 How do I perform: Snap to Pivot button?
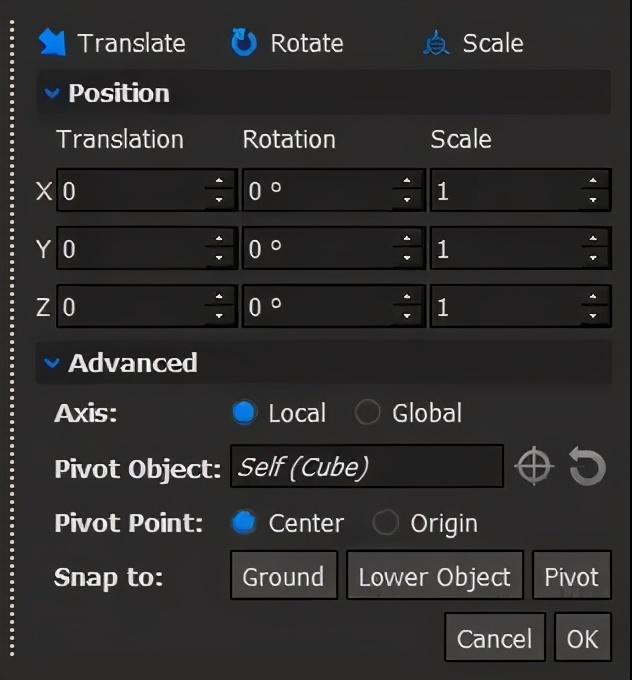tap(571, 576)
